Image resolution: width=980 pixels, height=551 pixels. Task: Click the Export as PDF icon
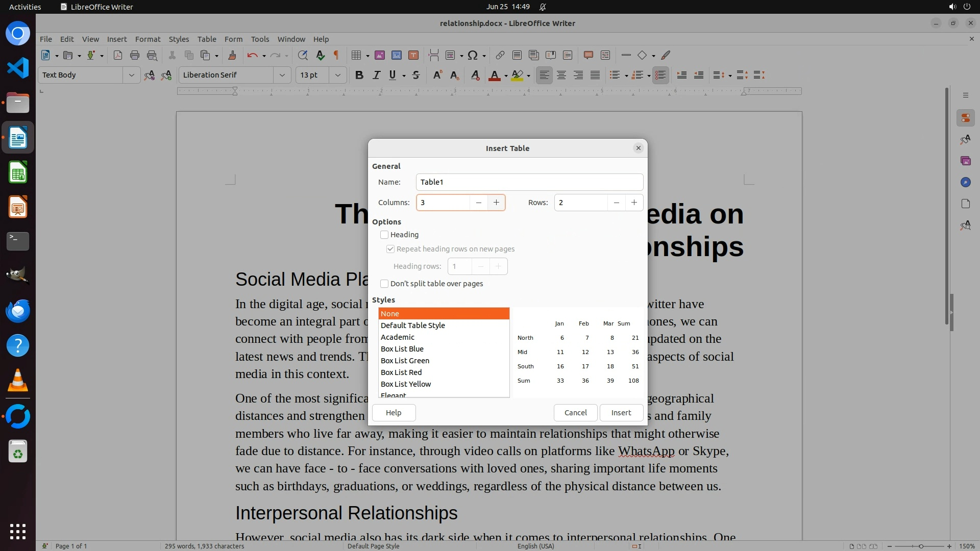coord(118,55)
